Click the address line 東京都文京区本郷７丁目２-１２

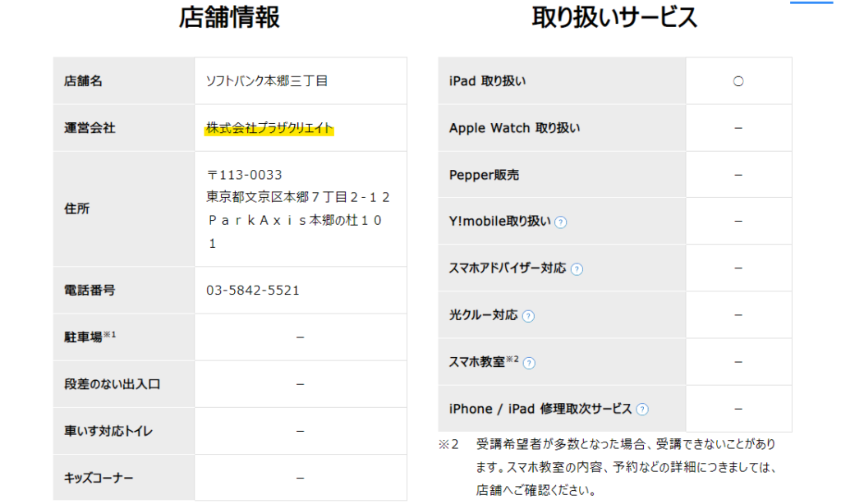pos(298,197)
